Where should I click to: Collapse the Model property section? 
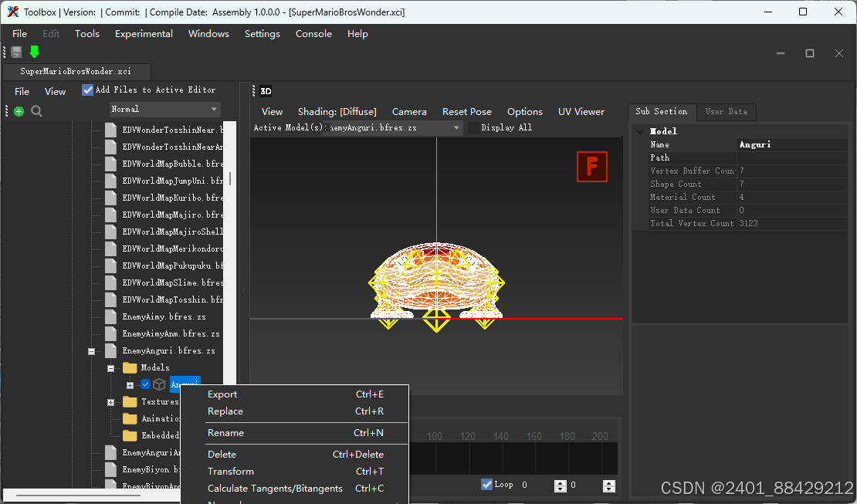click(x=639, y=132)
